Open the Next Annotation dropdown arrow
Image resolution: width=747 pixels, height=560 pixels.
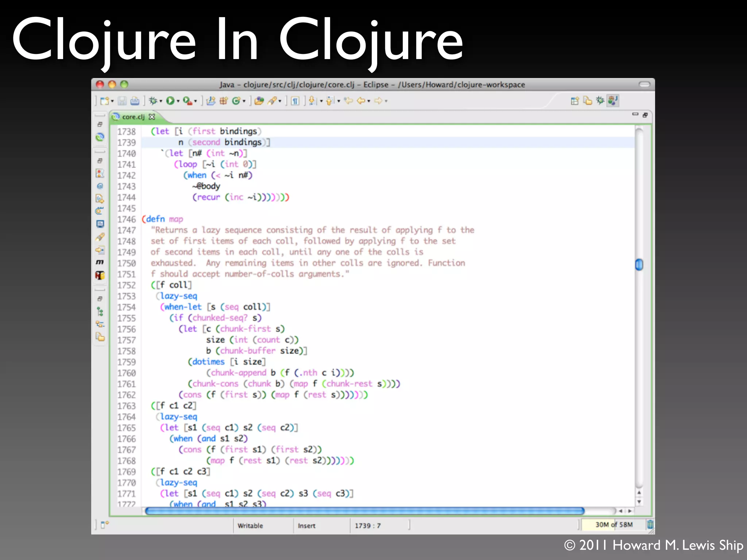tap(321, 101)
